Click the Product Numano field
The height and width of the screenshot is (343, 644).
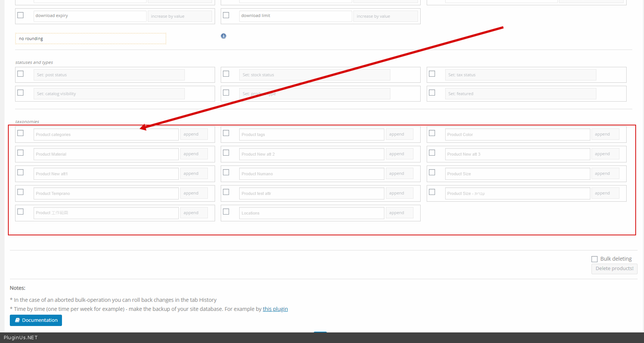point(312,174)
